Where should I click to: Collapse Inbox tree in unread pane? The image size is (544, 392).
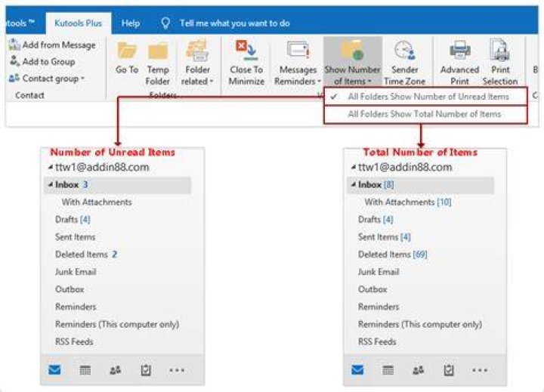point(51,184)
